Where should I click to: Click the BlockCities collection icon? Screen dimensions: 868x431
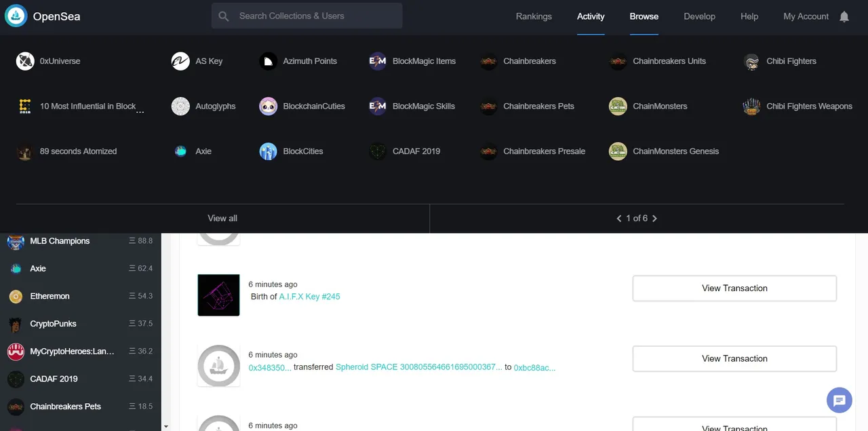pos(268,151)
